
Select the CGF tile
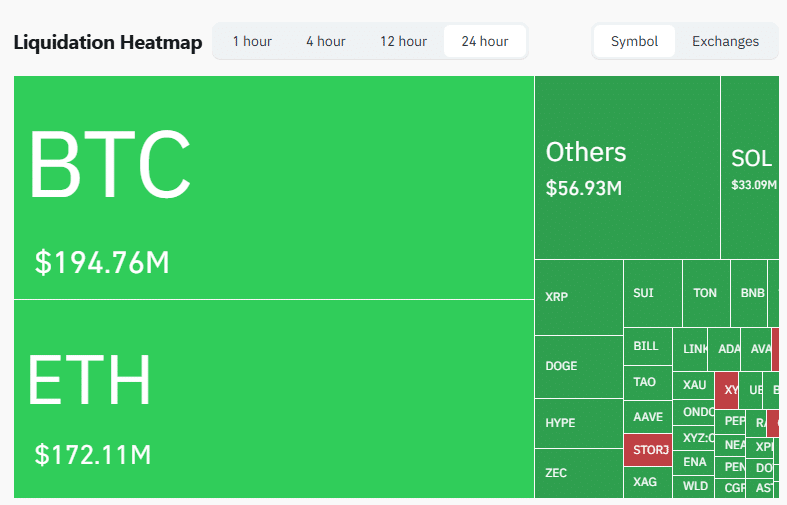730,488
